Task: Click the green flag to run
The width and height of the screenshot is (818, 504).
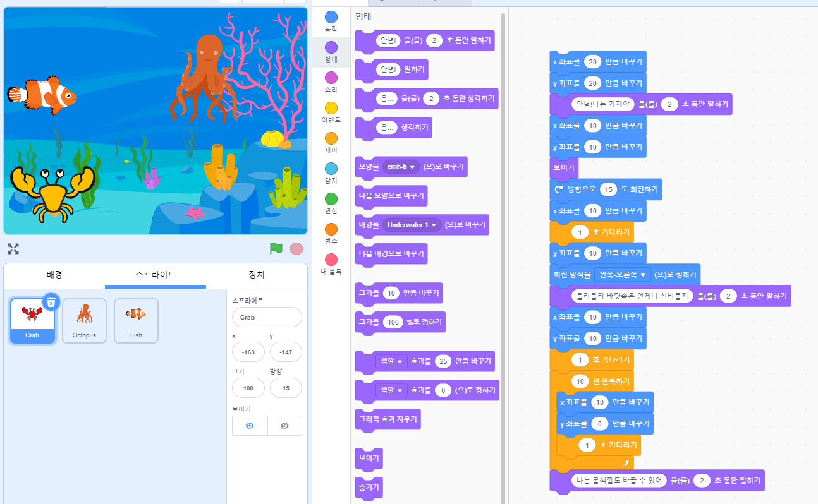Action: tap(276, 249)
